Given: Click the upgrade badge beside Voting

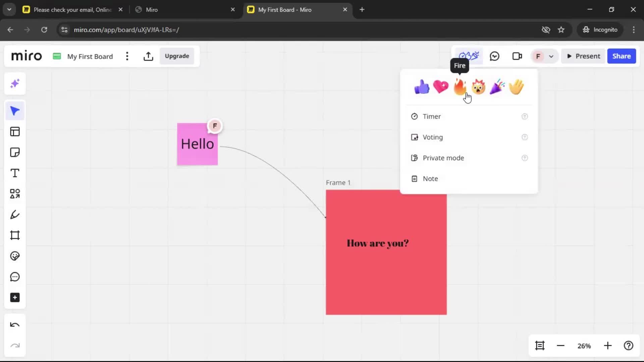Looking at the screenshot, I should (x=525, y=137).
